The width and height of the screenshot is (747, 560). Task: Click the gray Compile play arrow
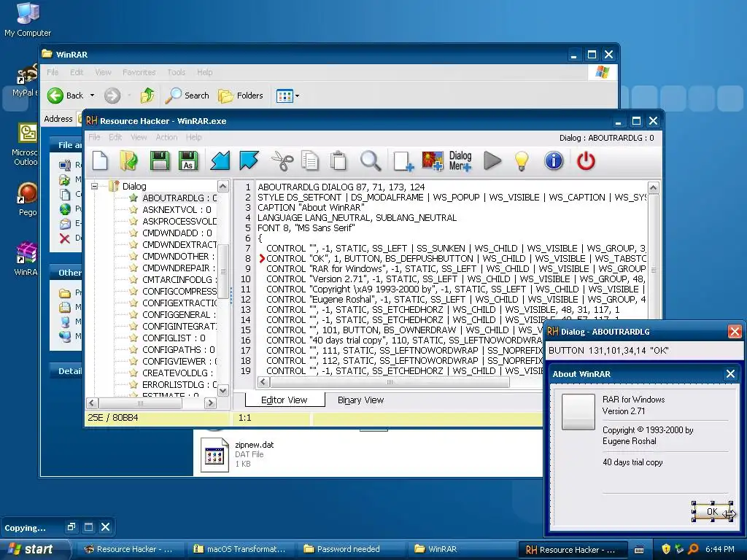click(x=492, y=160)
